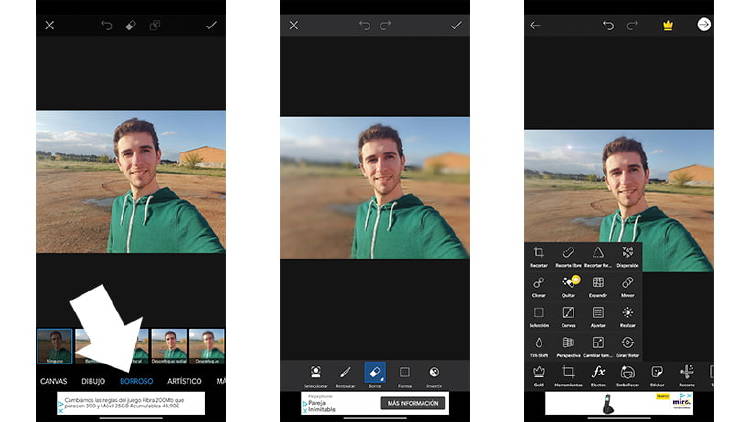This screenshot has width=750, height=422.
Task: Activate the Restaurar brush tool
Action: point(345,373)
